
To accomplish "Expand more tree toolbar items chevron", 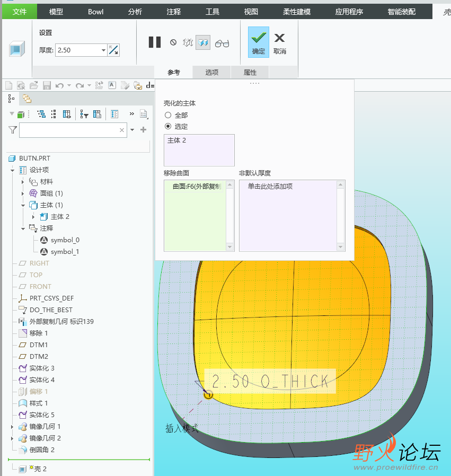I will (132, 114).
